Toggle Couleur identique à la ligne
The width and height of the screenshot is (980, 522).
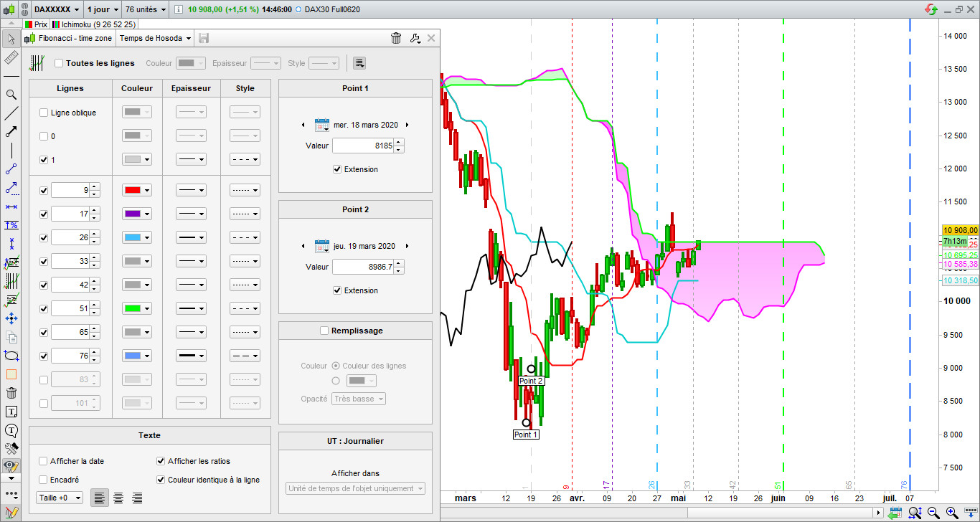coord(161,480)
